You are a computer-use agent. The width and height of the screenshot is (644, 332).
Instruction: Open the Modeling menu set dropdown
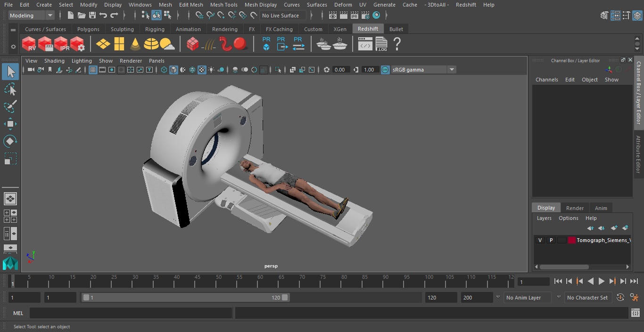32,16
